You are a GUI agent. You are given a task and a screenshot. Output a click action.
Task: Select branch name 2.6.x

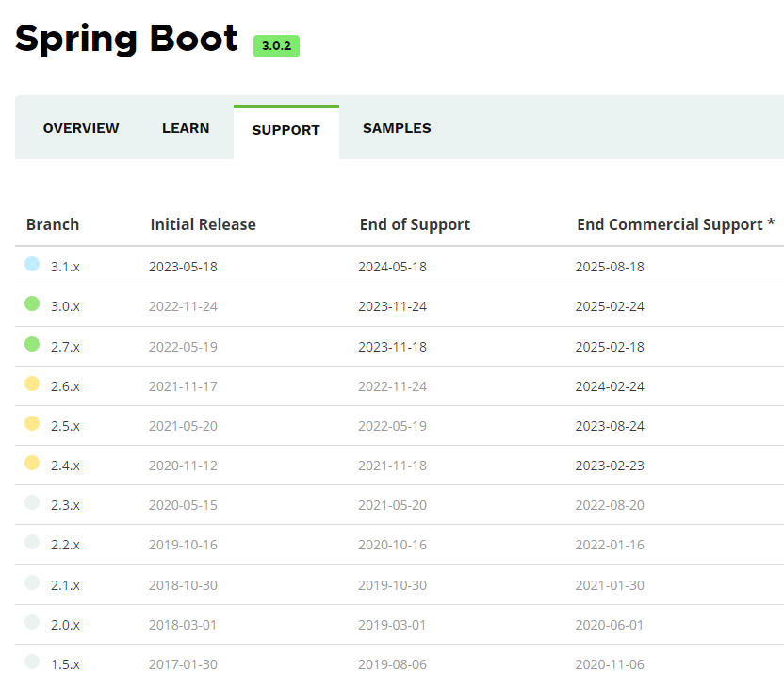click(66, 386)
